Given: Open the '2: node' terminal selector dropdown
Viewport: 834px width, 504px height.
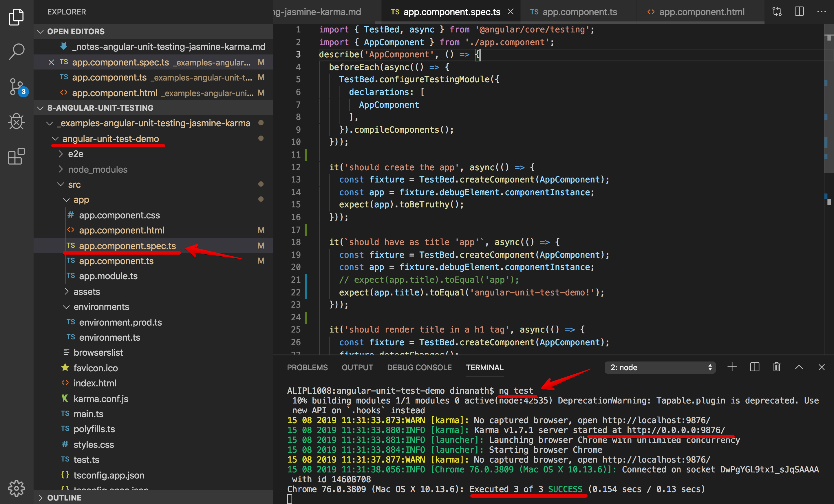Looking at the screenshot, I should point(660,367).
